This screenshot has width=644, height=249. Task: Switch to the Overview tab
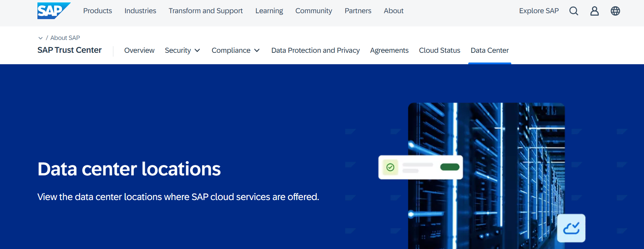(x=139, y=50)
